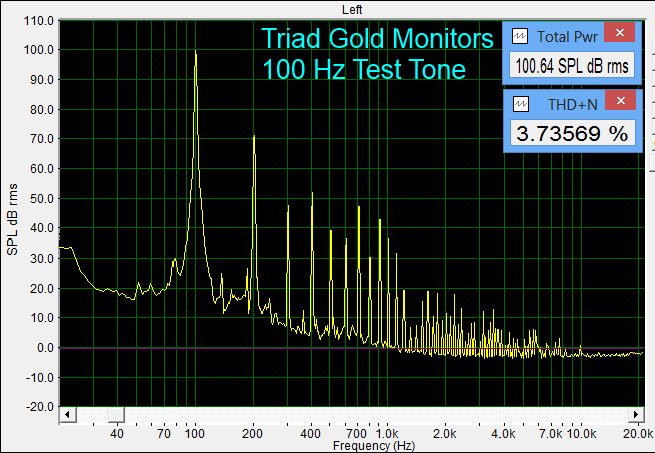Close the THD+N meter window
The height and width of the screenshot is (453, 655).
pos(620,100)
